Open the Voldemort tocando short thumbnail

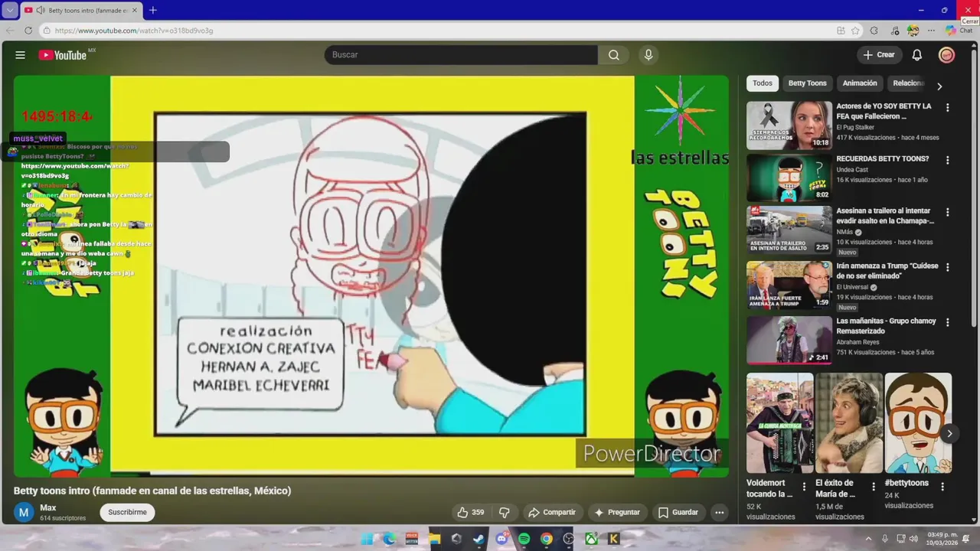tap(780, 422)
